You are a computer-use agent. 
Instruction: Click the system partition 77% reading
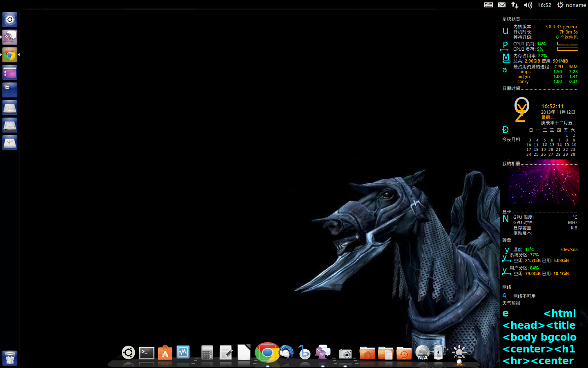coord(534,255)
